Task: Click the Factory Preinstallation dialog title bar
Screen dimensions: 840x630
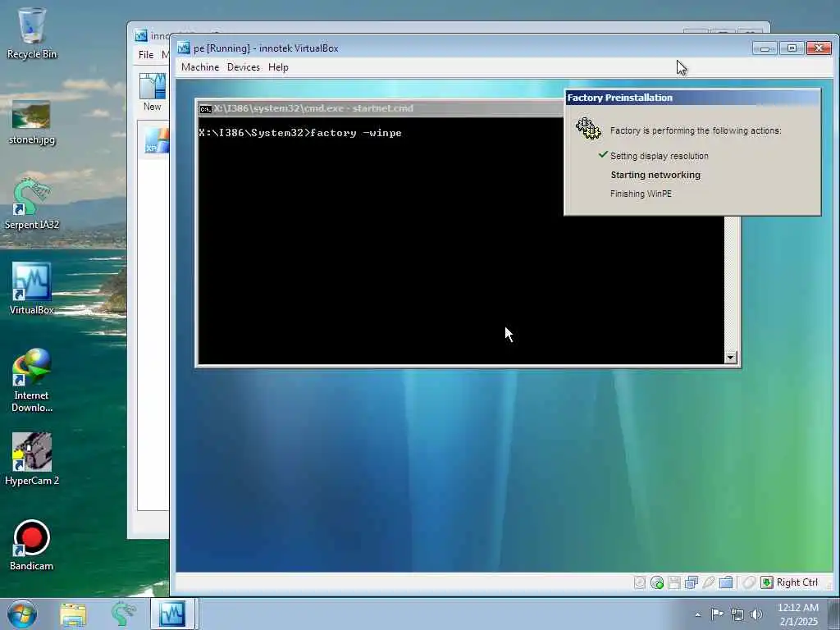Action: [x=692, y=98]
